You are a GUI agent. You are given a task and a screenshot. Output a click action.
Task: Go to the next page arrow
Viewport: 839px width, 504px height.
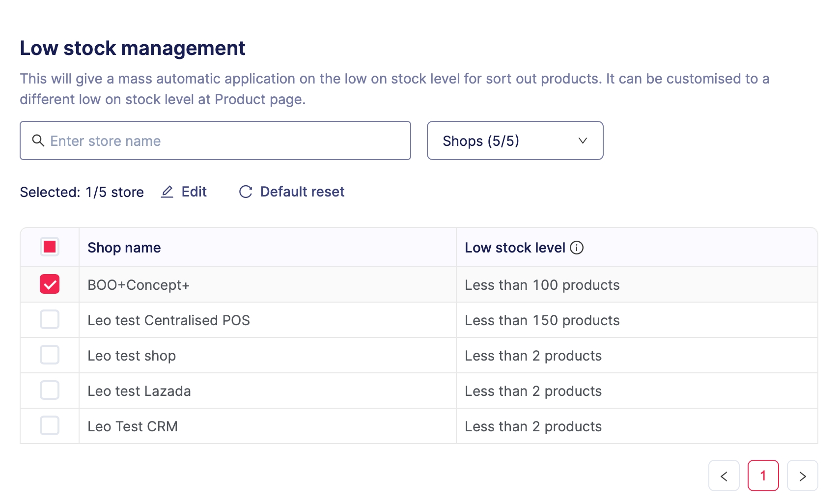[802, 476]
